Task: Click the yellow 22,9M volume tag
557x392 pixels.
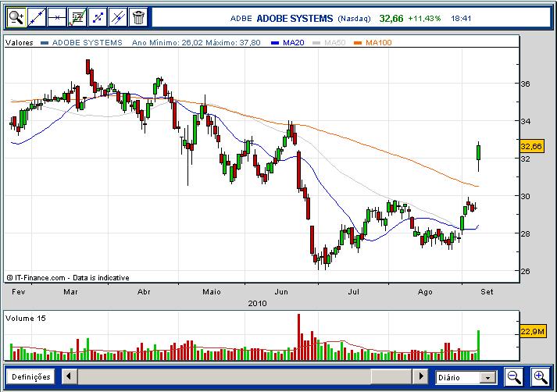Action: pos(532,332)
